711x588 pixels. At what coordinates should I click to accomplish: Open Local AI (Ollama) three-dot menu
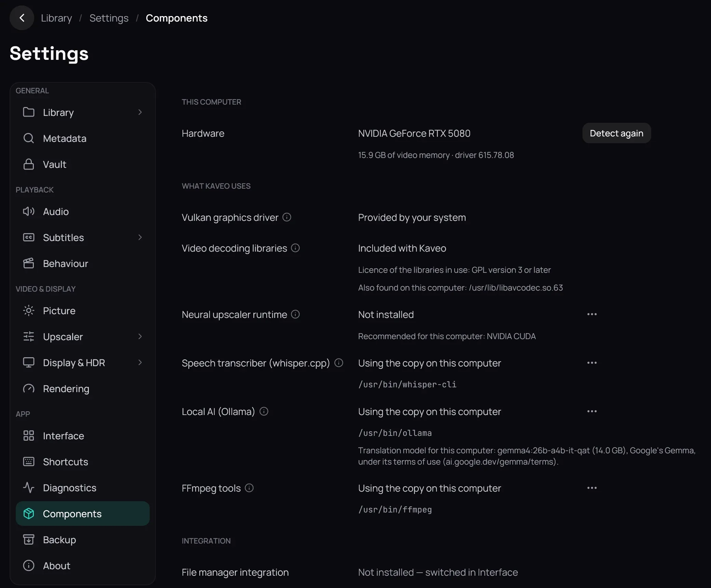tap(592, 411)
